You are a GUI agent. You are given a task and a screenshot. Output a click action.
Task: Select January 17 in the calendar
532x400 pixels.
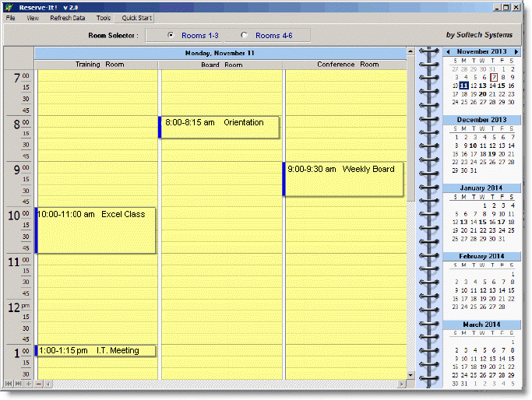(502, 222)
